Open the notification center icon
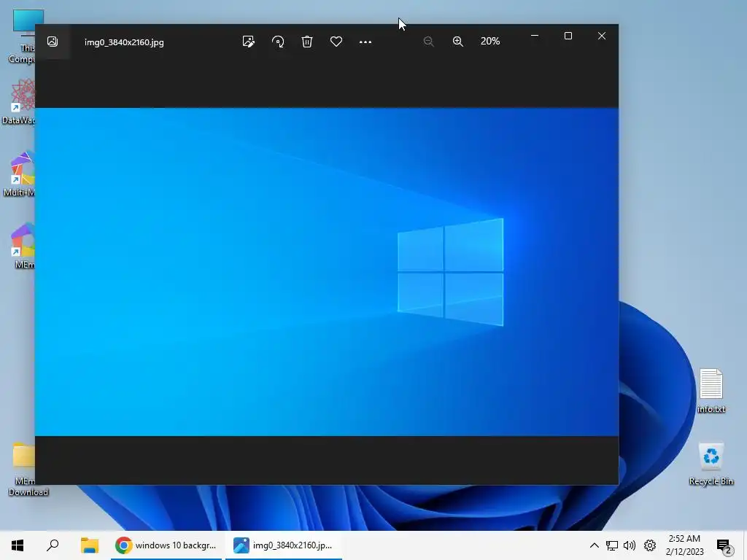 point(724,546)
